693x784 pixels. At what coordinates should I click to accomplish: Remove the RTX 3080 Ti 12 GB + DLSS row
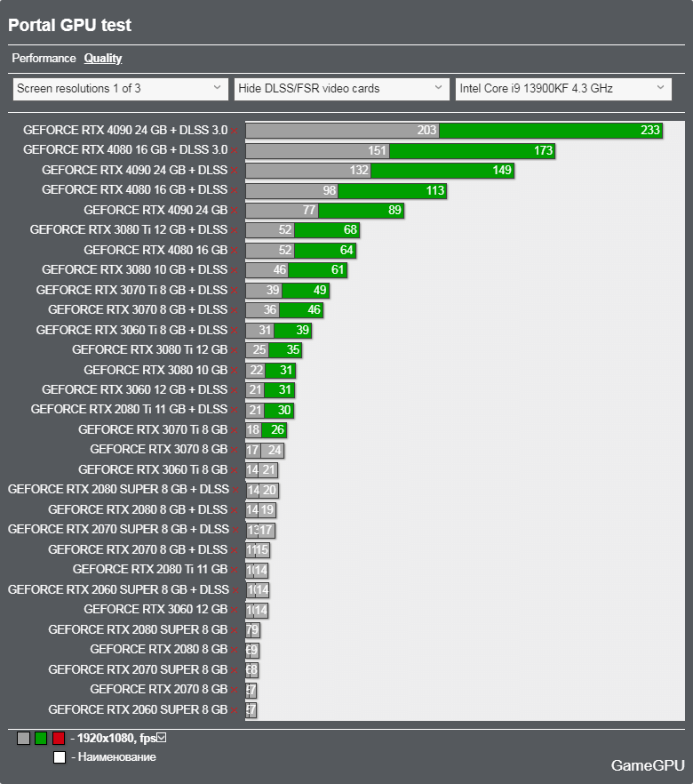235,231
